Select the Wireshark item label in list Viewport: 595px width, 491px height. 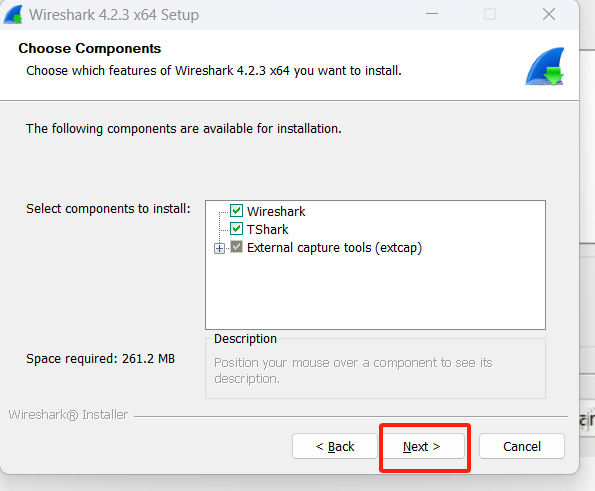276,211
